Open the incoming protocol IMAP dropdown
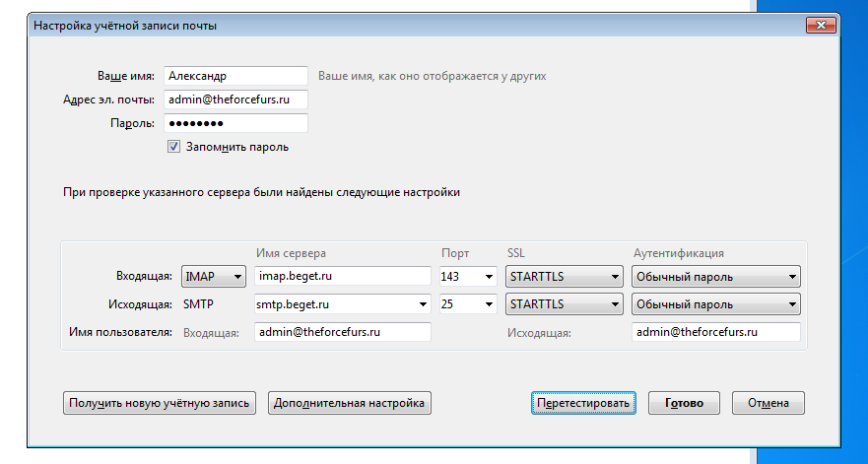 pos(214,276)
